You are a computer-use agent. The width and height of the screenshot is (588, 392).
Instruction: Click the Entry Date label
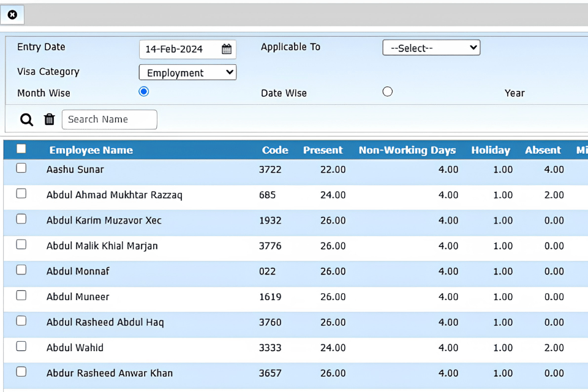pos(41,47)
